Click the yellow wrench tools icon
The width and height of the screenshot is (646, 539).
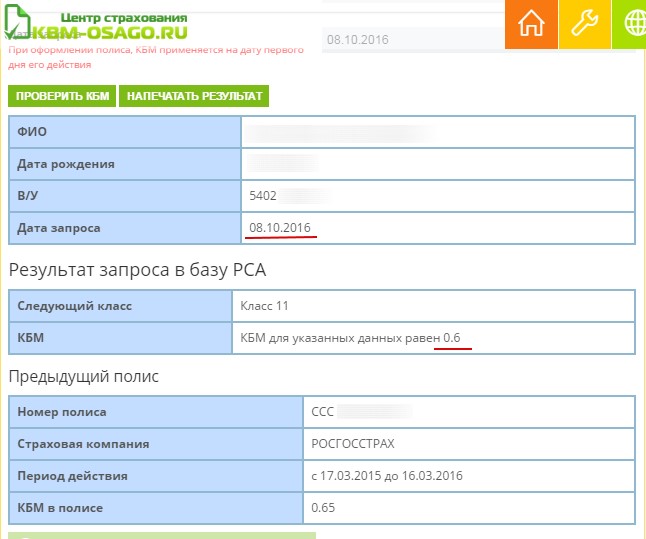pyautogui.click(x=585, y=24)
